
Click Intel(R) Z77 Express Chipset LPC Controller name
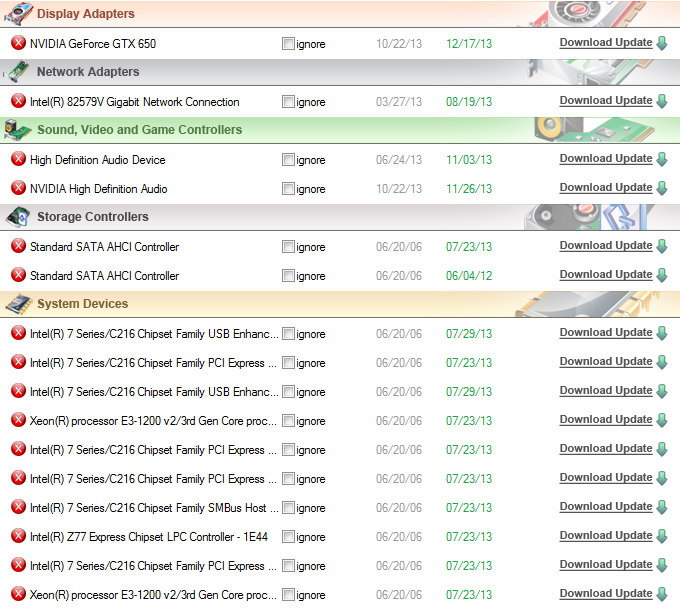pos(149,537)
